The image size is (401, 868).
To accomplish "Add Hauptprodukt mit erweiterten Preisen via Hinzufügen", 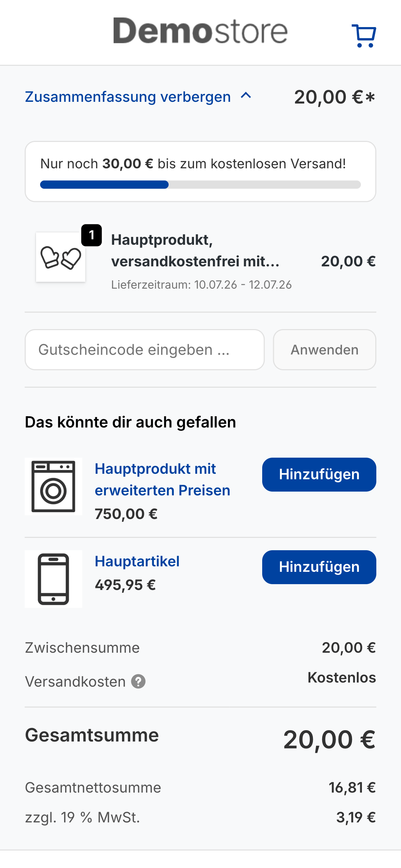I will click(x=319, y=474).
